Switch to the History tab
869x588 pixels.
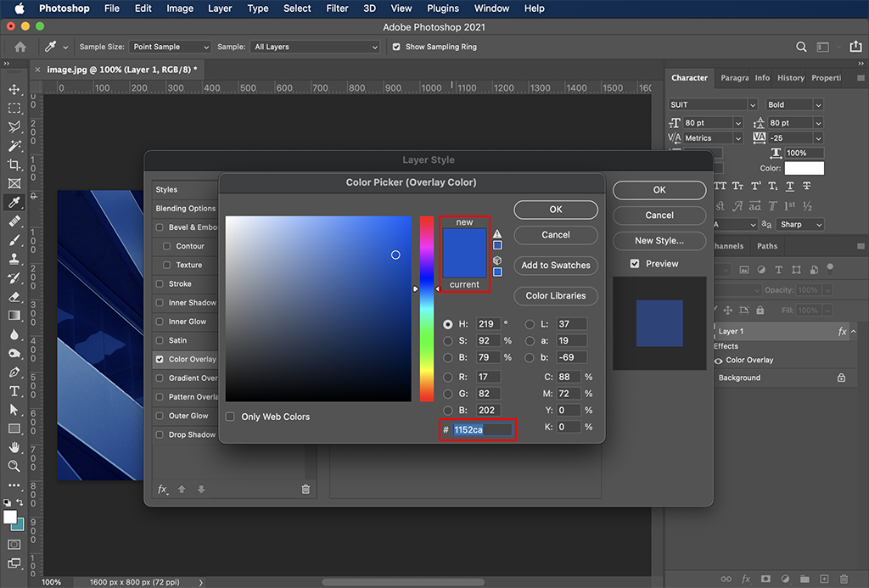point(791,77)
